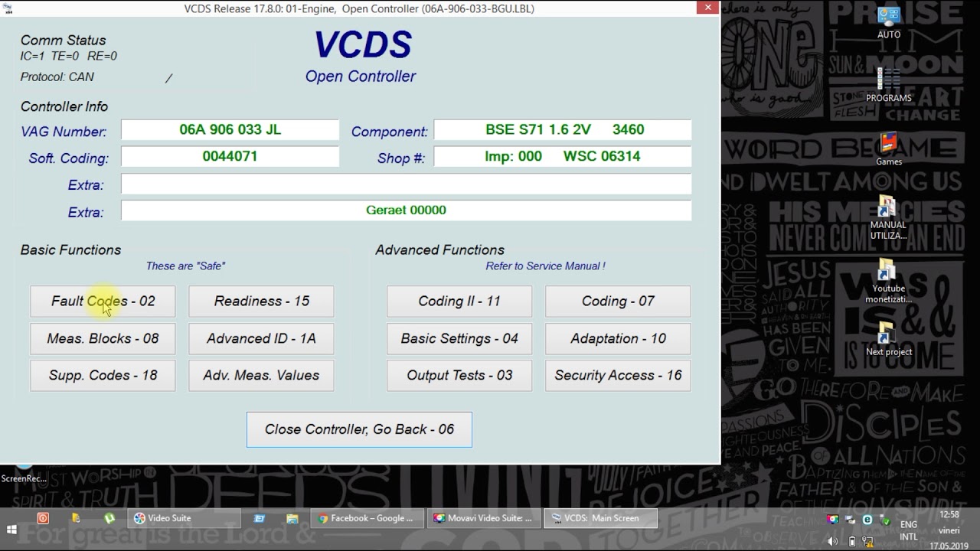The width and height of the screenshot is (980, 551).
Task: Click VCDS: Main Screen taskbar button
Action: pyautogui.click(x=600, y=518)
